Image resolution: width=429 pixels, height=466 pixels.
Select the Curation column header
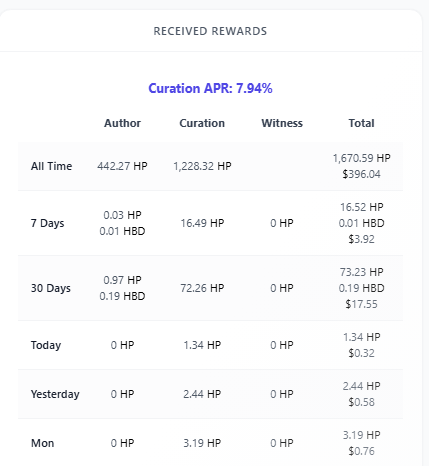202,123
